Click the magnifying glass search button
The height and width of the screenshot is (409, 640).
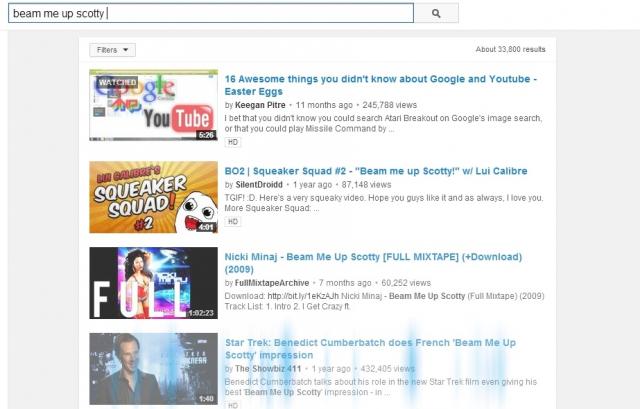click(436, 14)
